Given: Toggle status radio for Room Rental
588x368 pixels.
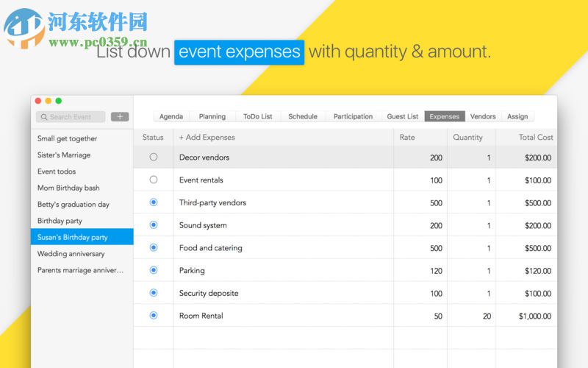Looking at the screenshot, I should pos(154,316).
